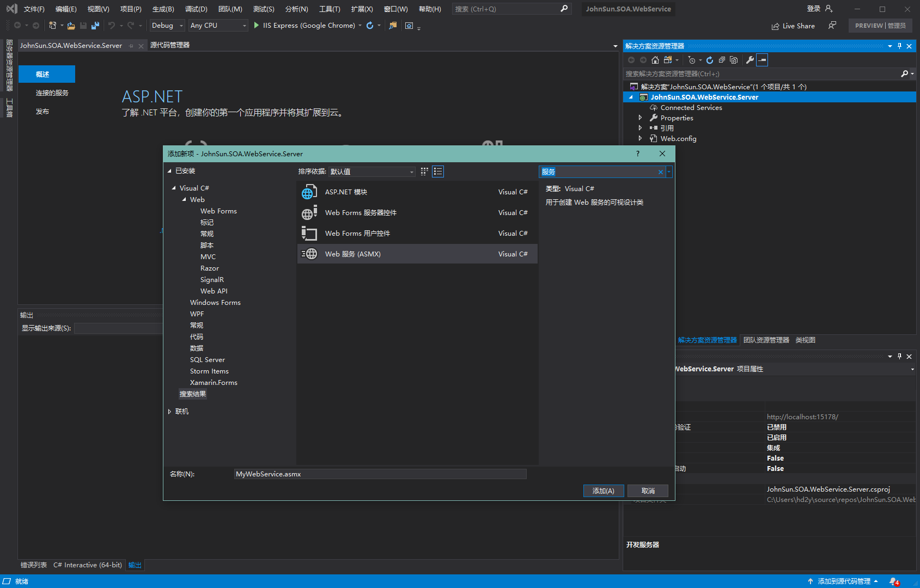Click the green Start Debugging play icon

point(257,25)
